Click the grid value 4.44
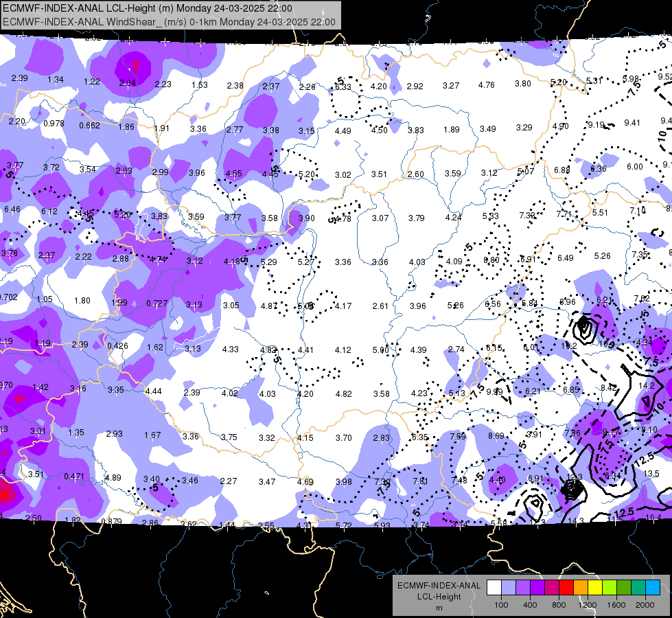The width and height of the screenshot is (672, 618). 154,391
